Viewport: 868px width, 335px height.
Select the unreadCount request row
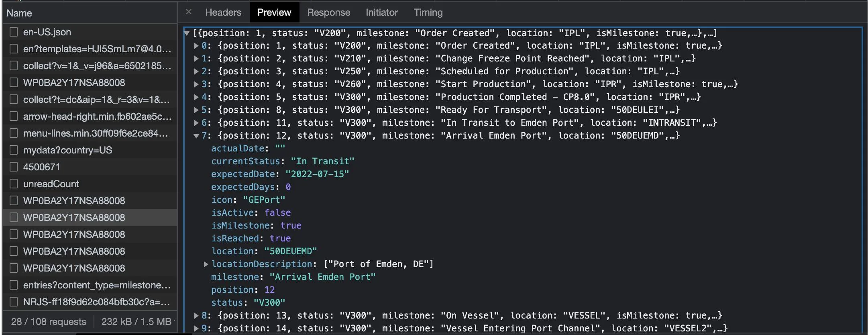click(90, 184)
